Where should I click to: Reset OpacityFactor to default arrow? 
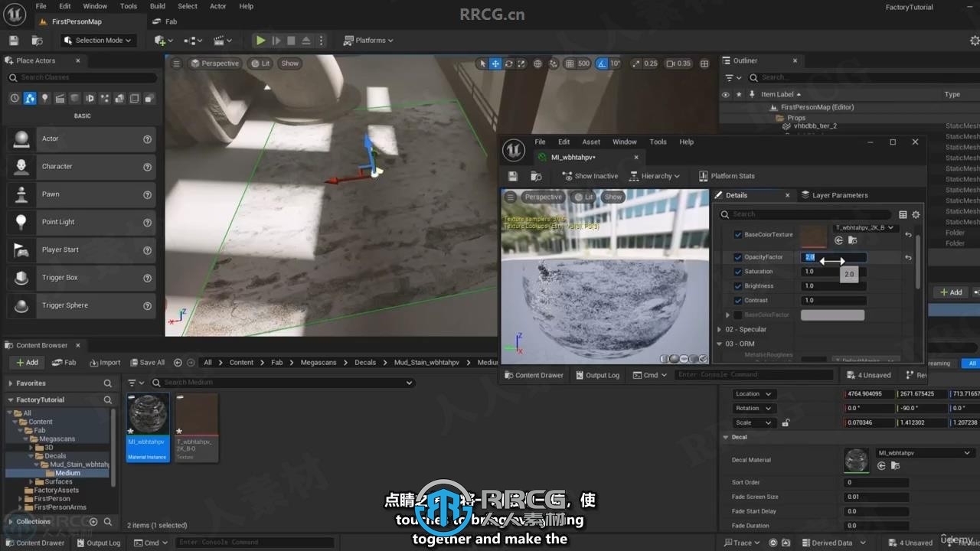[x=908, y=257]
